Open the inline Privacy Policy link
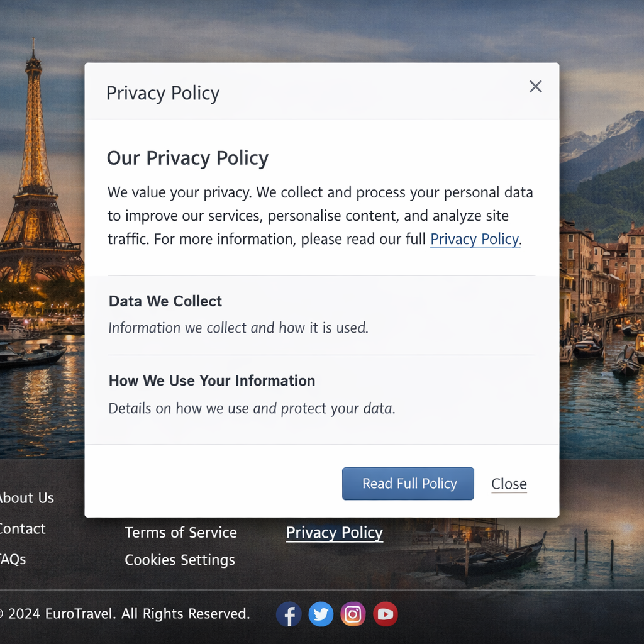The image size is (644, 644). (x=475, y=239)
